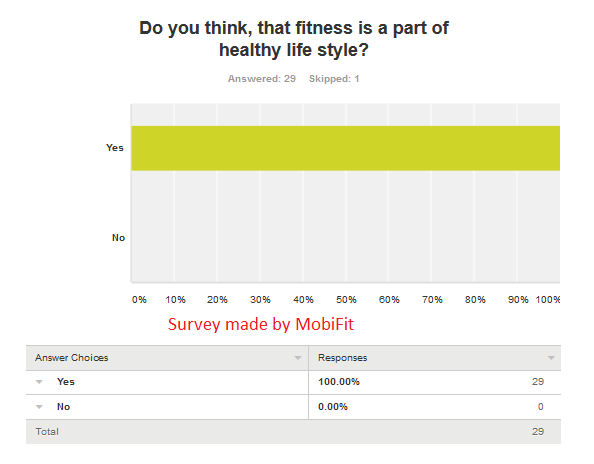This screenshot has width=594, height=464.
Task: Open the Responses column sort dropdown arrow
Action: click(x=551, y=358)
